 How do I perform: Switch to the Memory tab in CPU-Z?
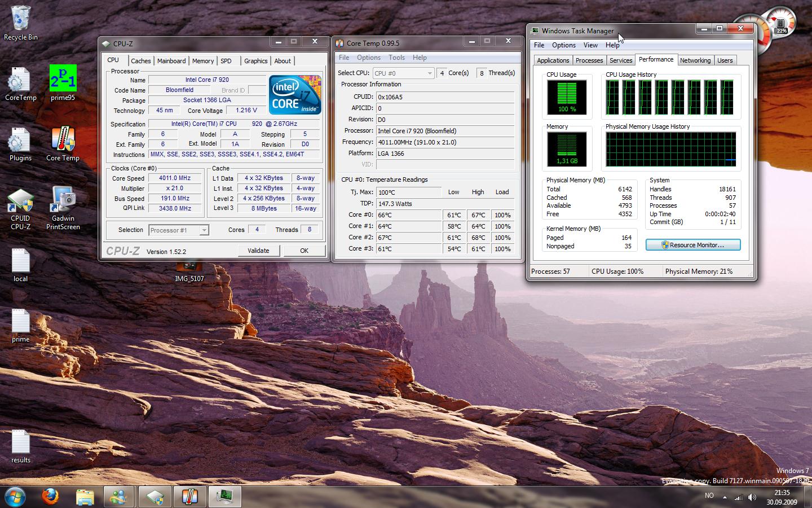203,61
